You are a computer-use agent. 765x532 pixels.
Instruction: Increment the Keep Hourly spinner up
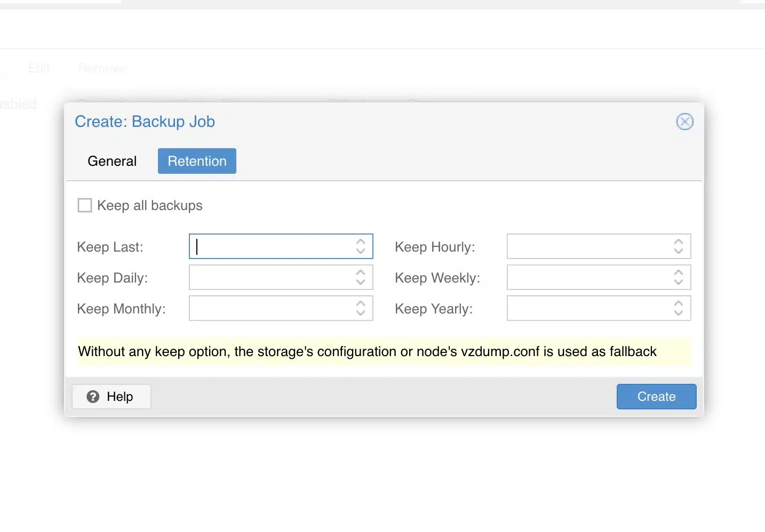(679, 241)
